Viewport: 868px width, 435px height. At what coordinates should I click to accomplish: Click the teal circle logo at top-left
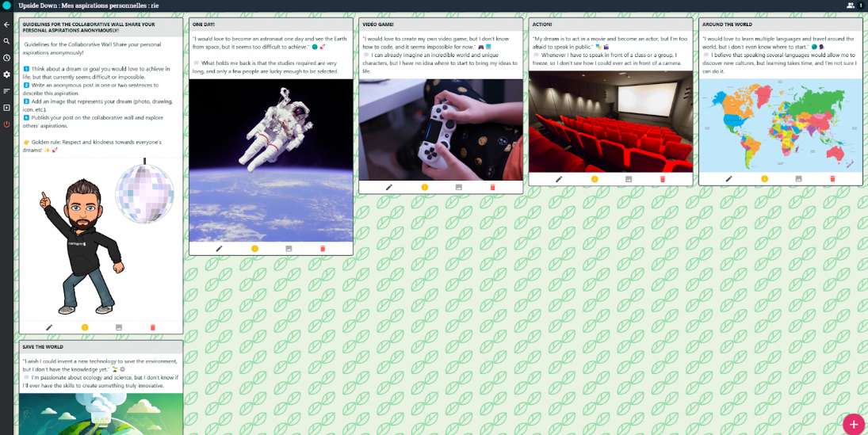[x=6, y=6]
